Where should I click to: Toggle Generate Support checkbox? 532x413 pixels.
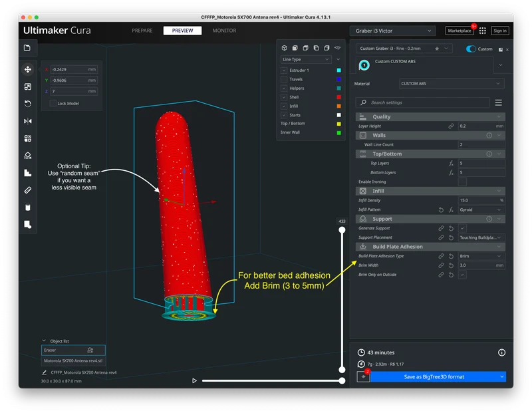[x=462, y=228]
